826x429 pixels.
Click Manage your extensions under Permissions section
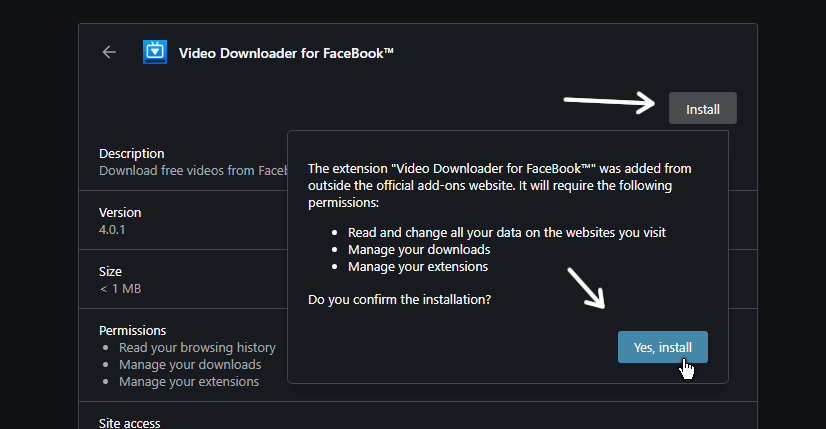[x=189, y=382]
